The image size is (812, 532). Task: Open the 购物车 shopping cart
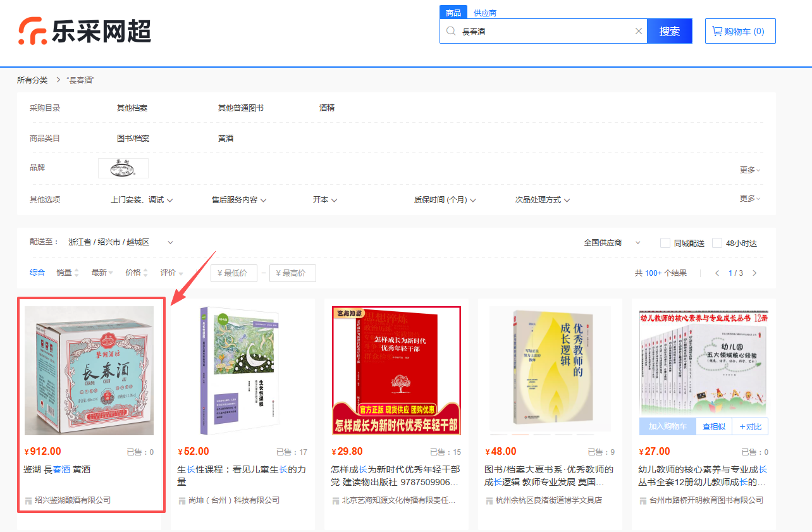tap(740, 31)
